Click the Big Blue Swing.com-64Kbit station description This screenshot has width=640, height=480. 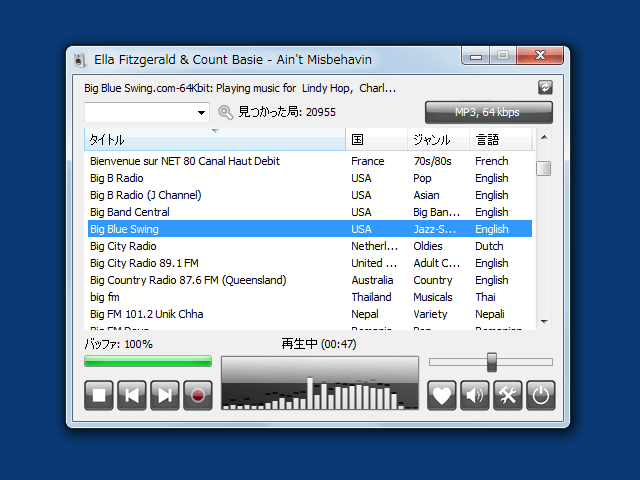[240, 88]
